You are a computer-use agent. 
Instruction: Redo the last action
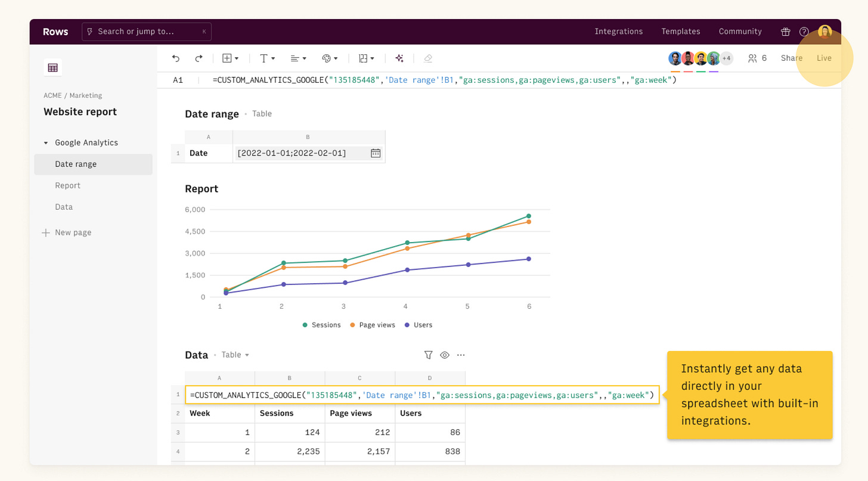pos(199,58)
